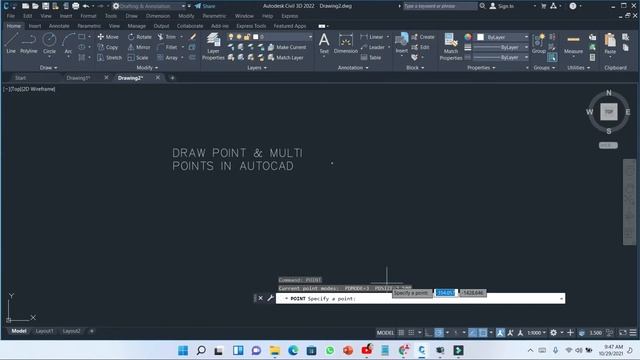Select the Arc tool
The image size is (640, 360).
(x=68, y=43)
